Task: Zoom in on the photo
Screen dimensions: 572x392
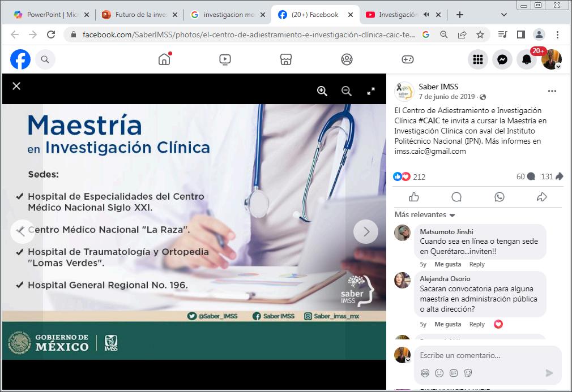Action: 322,91
